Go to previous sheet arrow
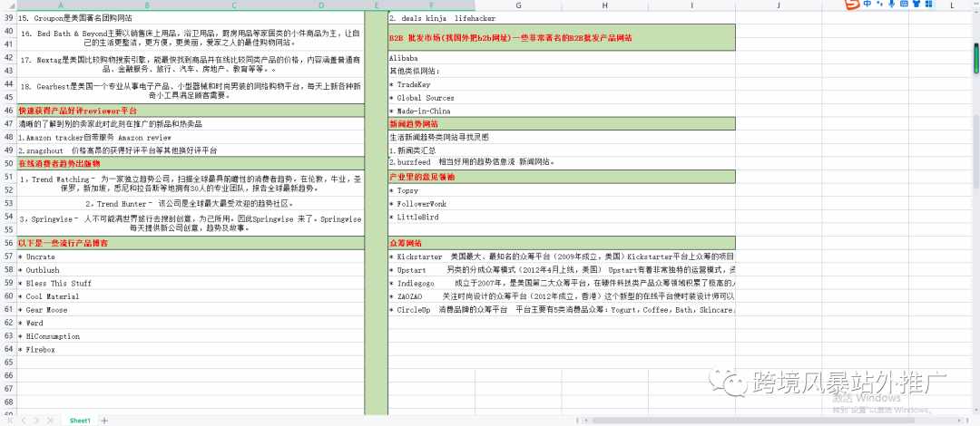The height and width of the screenshot is (426, 980). point(23,421)
